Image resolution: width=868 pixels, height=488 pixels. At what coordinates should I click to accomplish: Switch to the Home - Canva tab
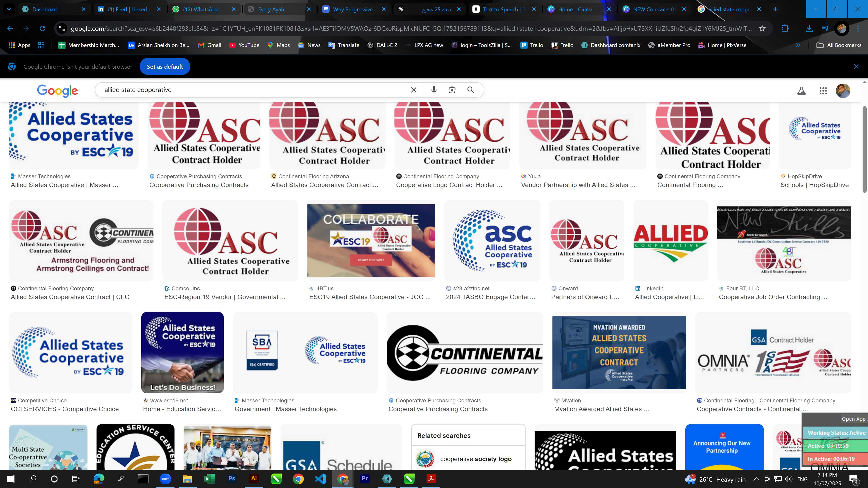point(579,9)
